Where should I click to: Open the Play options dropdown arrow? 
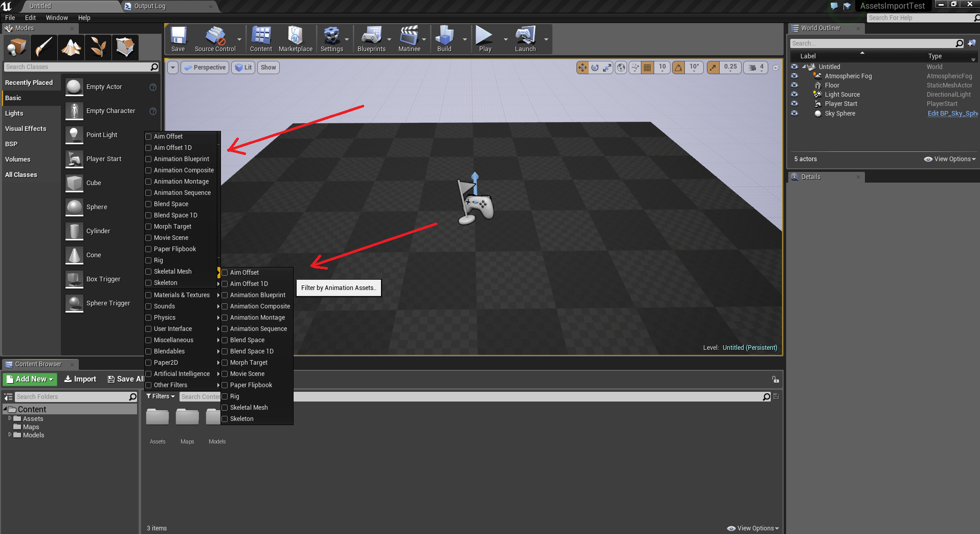click(x=506, y=39)
